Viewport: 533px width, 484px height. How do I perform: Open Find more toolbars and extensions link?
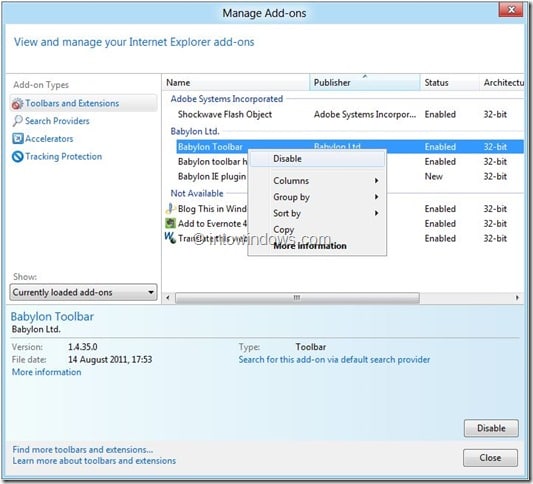tap(83, 449)
